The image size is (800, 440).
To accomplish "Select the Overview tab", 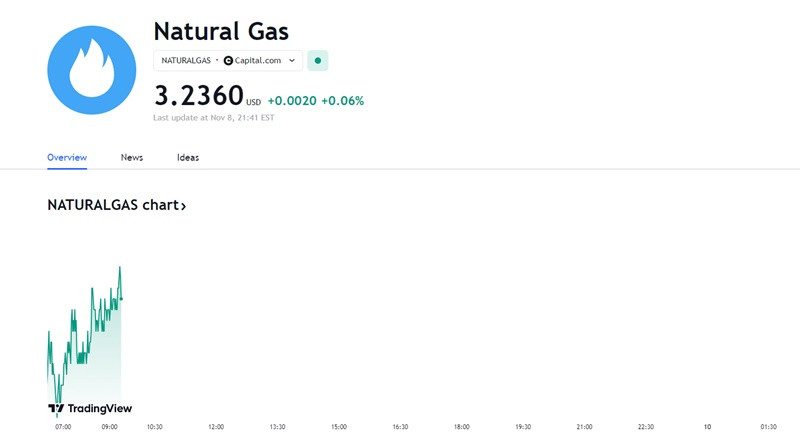I will [x=67, y=158].
